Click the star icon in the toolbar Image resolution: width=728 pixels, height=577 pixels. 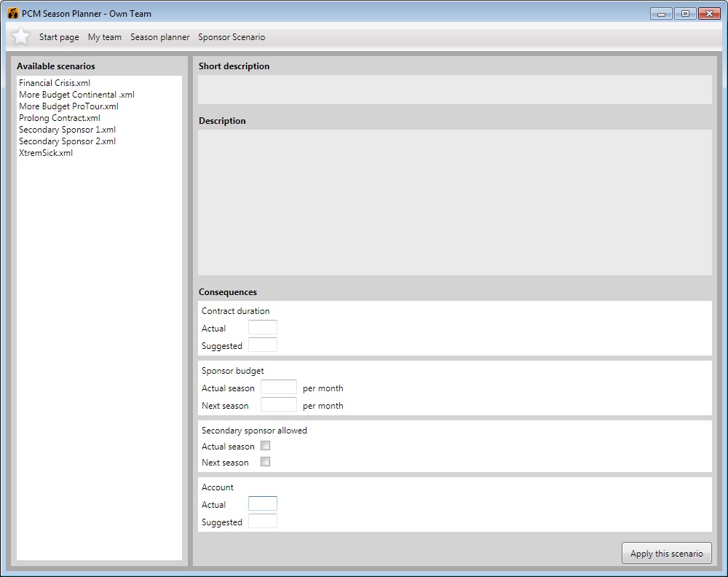[20, 36]
